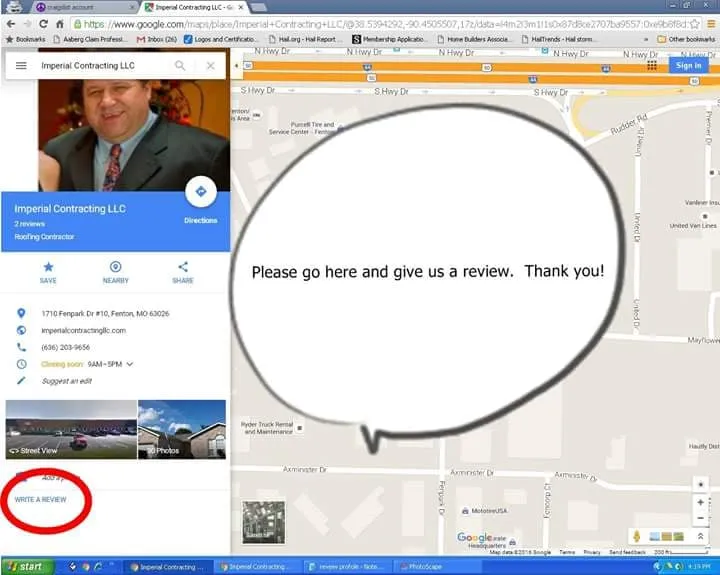Open the Street View thumbnail
Viewport: 720px width, 575px height.
pyautogui.click(x=70, y=429)
